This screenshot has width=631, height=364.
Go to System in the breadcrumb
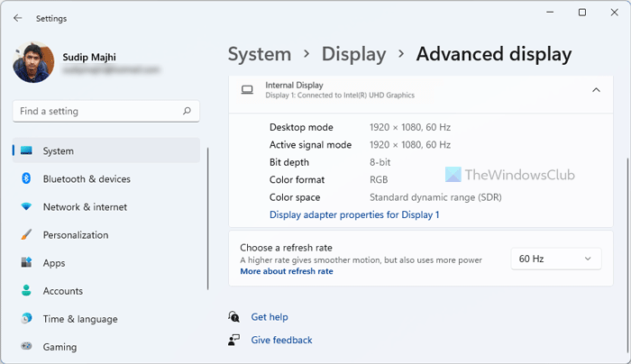260,54
